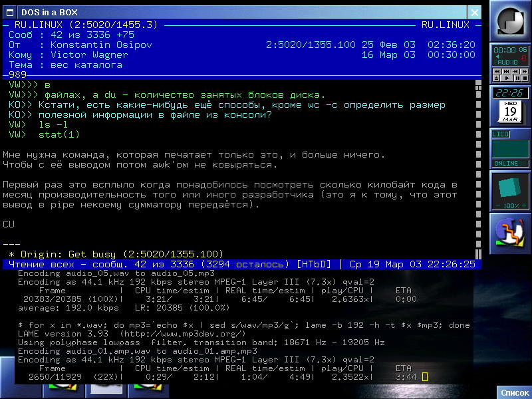The width and height of the screenshot is (532, 399).
Task: Click the speaker volume icon in CD display
Action: point(497,57)
